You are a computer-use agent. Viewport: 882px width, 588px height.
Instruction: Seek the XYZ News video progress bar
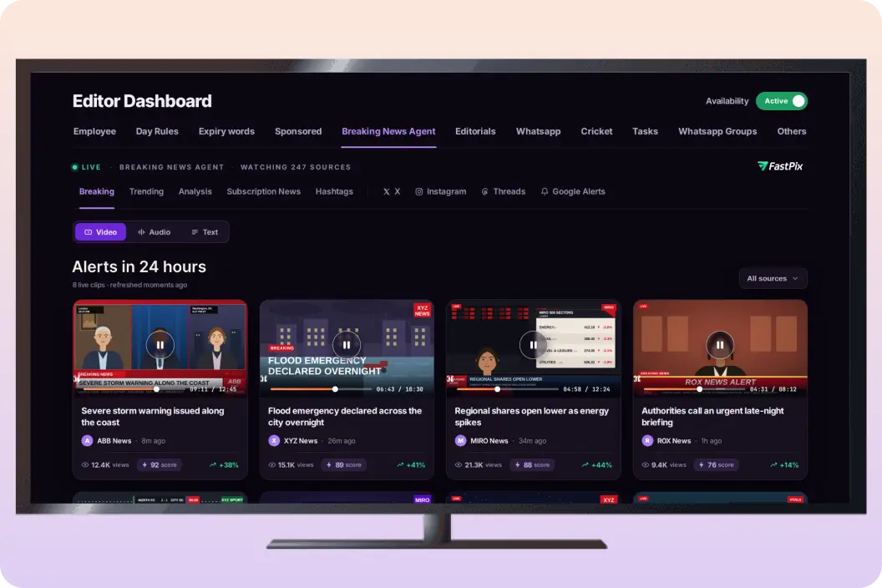pos(321,389)
